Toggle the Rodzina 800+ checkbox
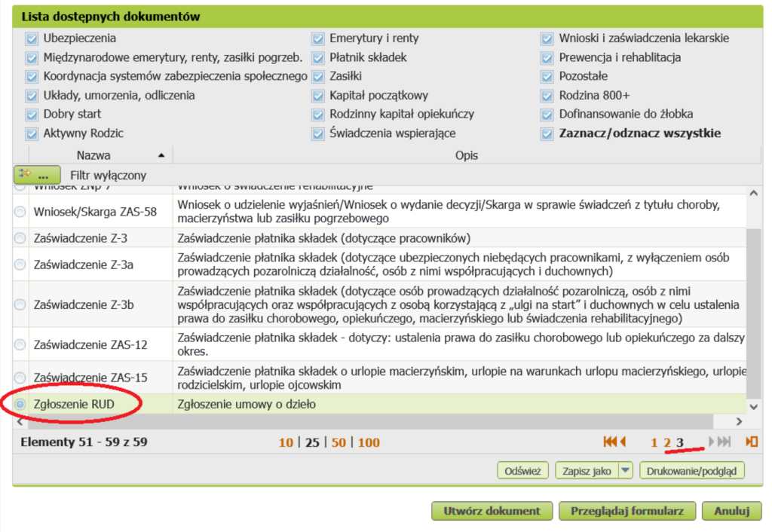The width and height of the screenshot is (772, 532). [547, 96]
